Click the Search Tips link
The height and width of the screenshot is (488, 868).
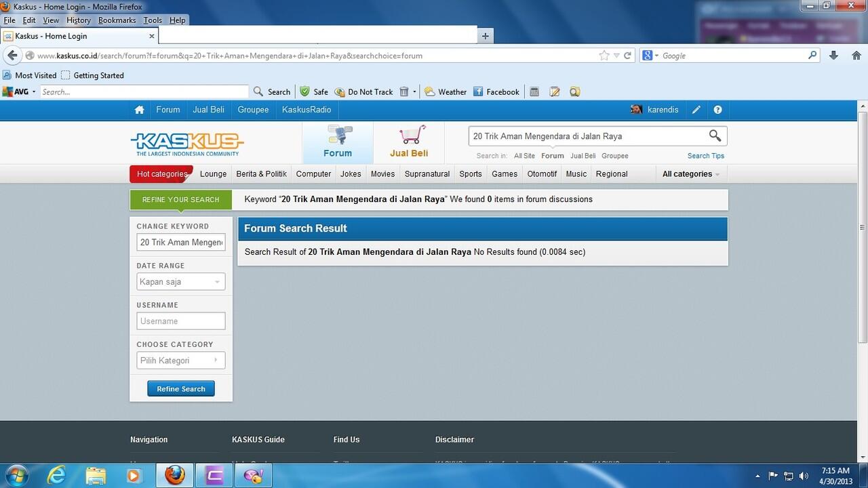point(706,156)
